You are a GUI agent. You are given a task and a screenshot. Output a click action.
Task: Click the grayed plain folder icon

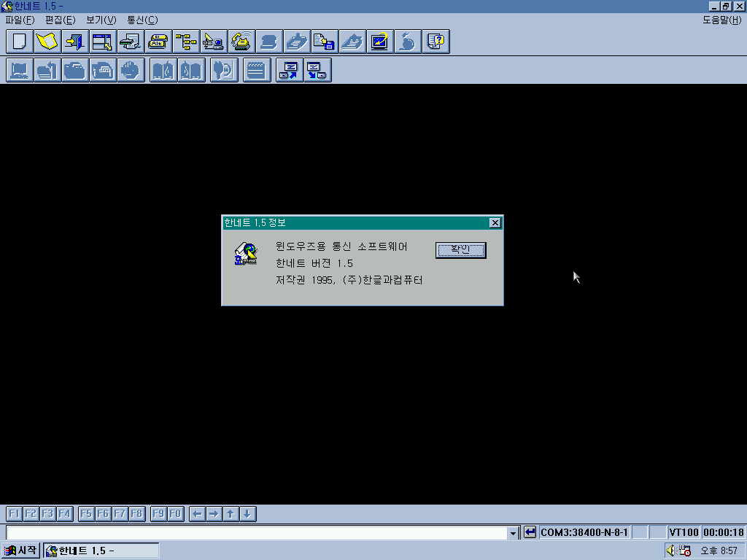75,70
